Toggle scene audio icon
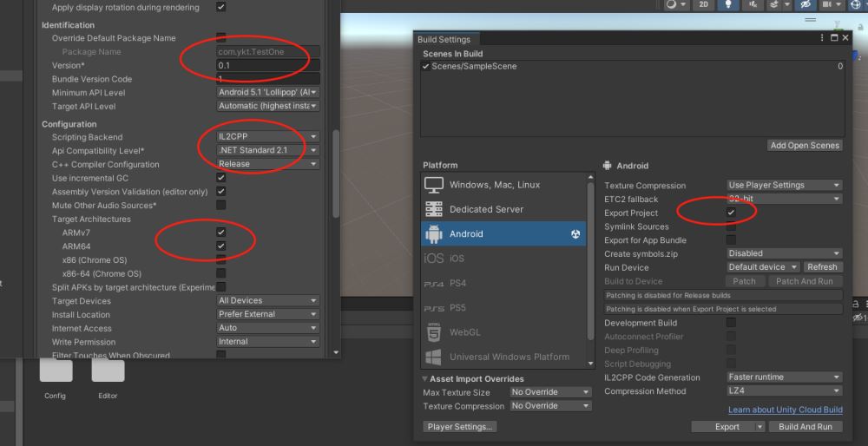This screenshot has height=446, width=868. point(752,5)
